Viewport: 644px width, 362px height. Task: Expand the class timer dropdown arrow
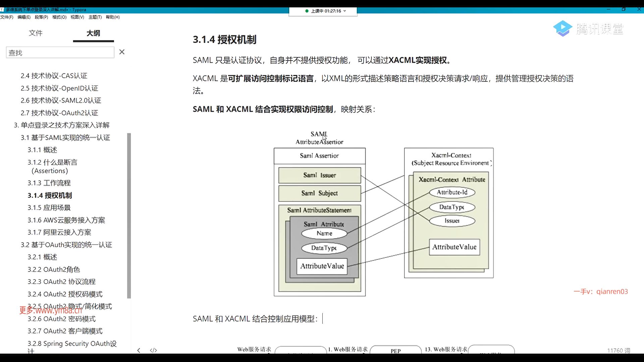click(x=345, y=11)
